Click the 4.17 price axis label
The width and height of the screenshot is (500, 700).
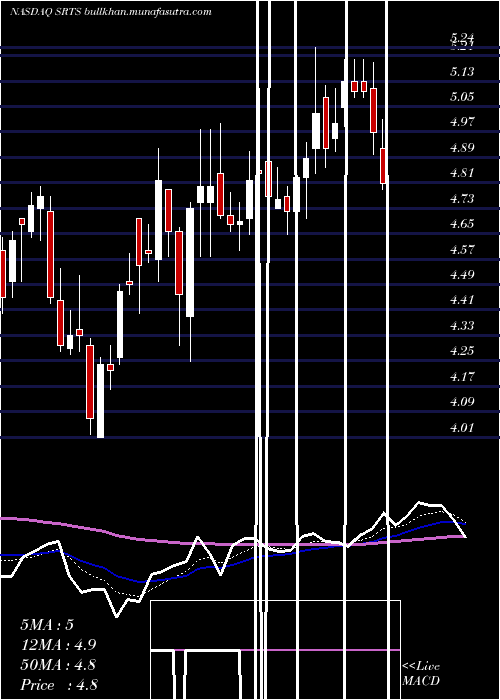click(462, 376)
